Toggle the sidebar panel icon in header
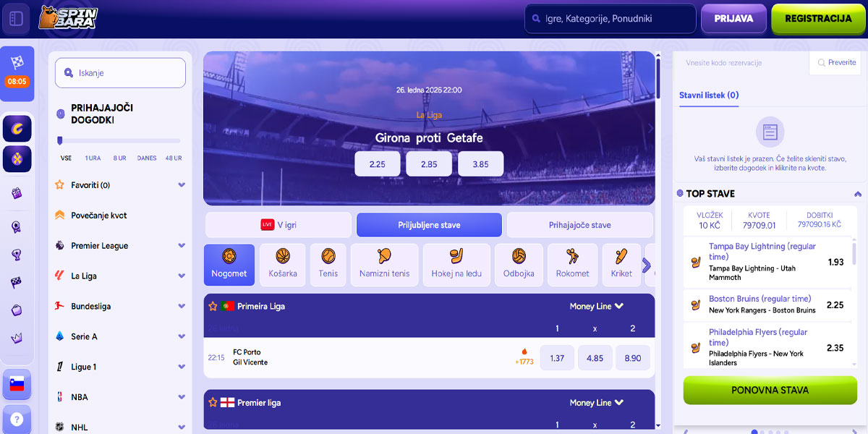868x434 pixels. (16, 19)
